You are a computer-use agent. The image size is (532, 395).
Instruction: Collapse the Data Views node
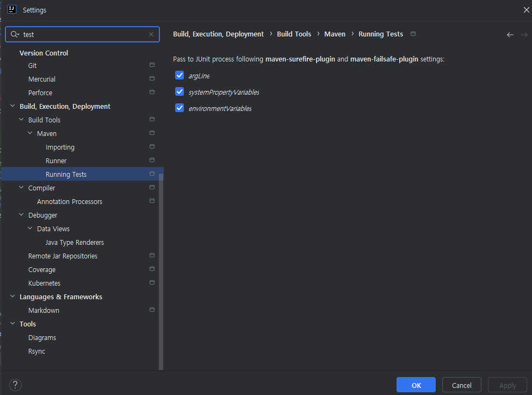click(30, 228)
